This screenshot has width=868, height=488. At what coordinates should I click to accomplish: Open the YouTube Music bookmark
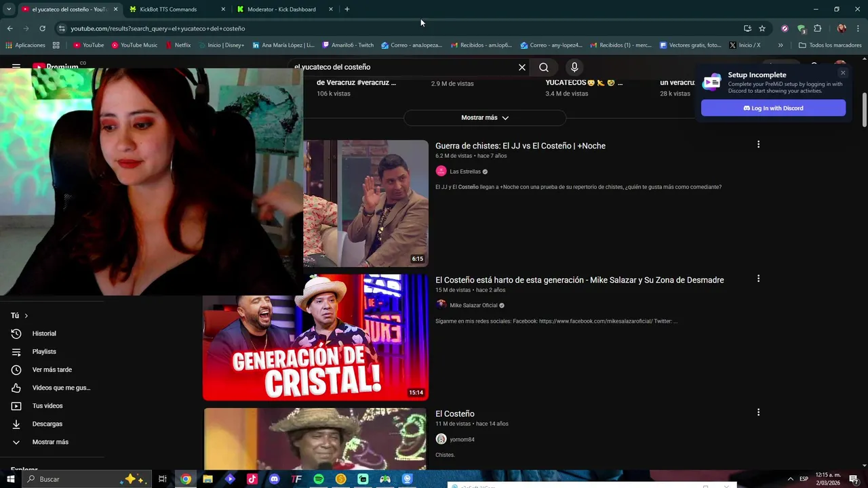[134, 45]
